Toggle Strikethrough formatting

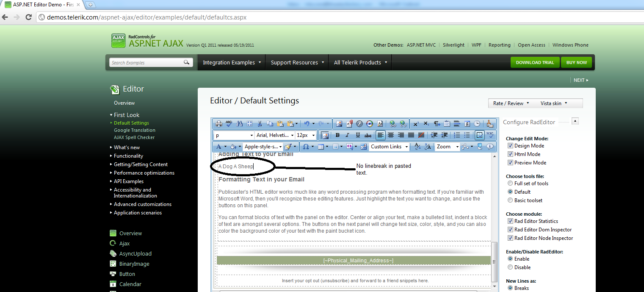[x=368, y=135]
